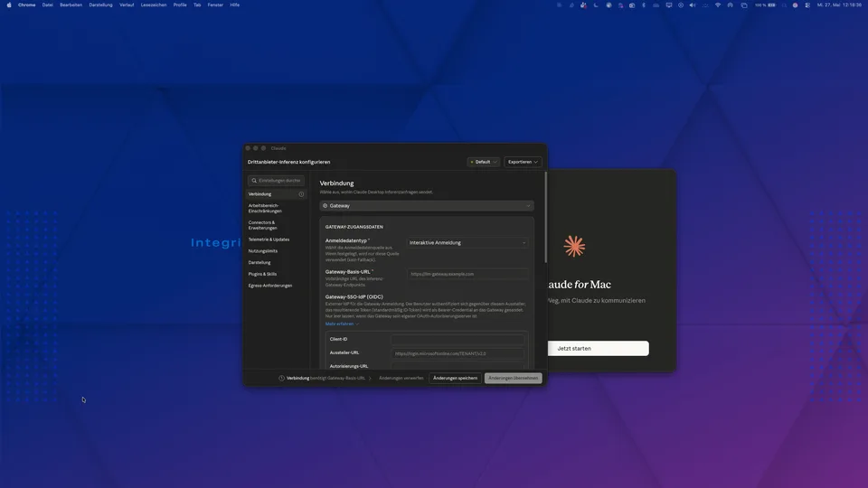Expand the Mehr erfahren link

(x=342, y=324)
